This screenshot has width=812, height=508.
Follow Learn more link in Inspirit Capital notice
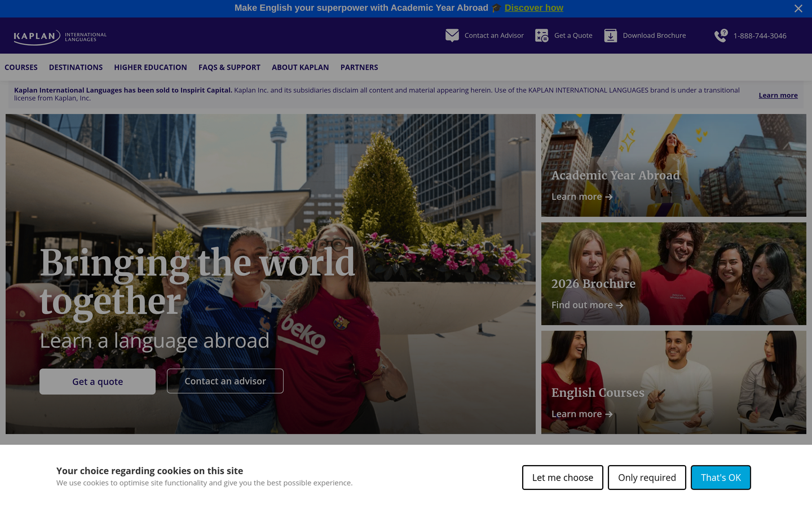point(778,95)
